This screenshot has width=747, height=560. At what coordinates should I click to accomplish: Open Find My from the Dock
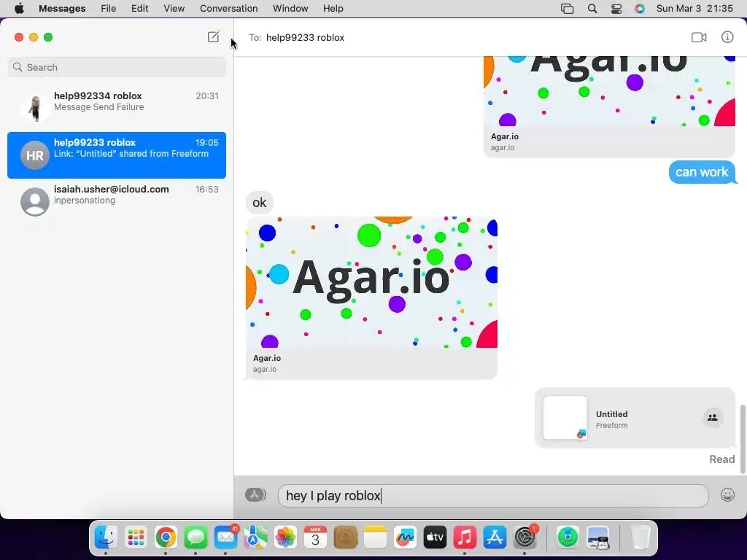(568, 537)
